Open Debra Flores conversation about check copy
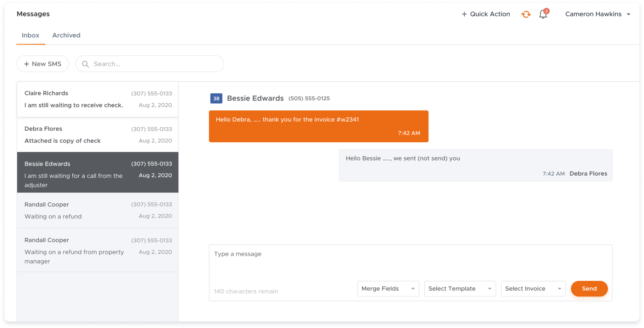 (x=98, y=135)
